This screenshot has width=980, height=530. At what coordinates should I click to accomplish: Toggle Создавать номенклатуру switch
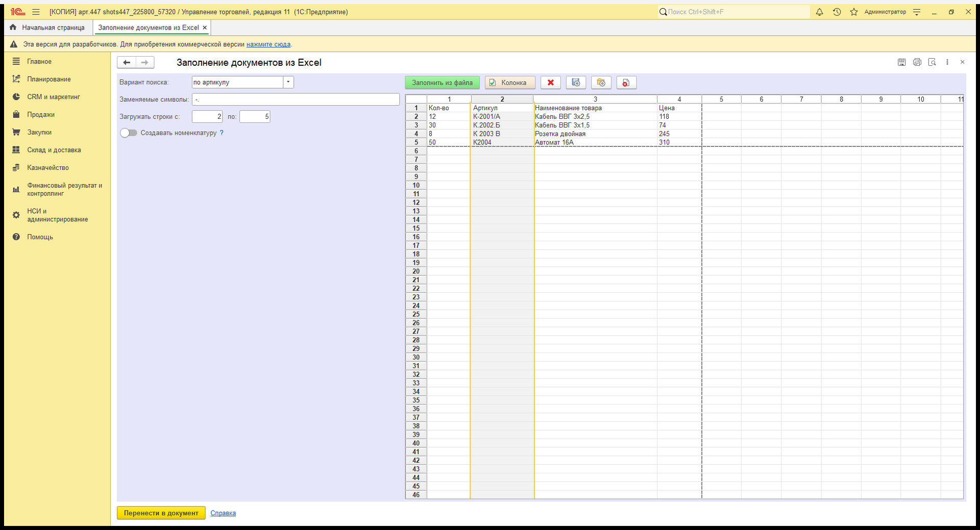click(129, 133)
